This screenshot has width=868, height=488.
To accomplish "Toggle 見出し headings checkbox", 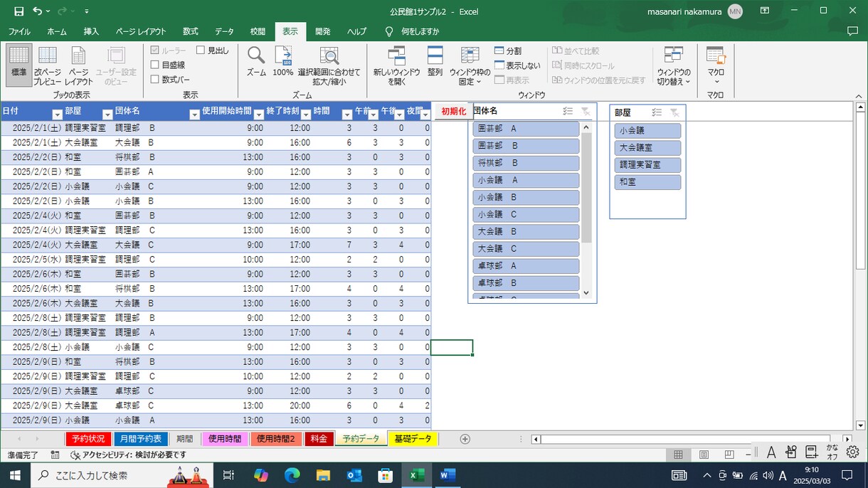I will [x=213, y=51].
